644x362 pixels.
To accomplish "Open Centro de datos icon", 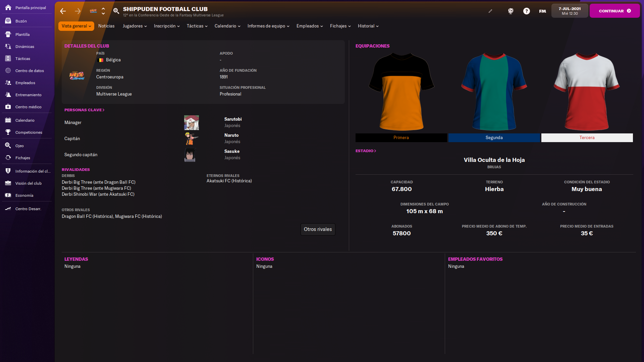I will click(8, 70).
